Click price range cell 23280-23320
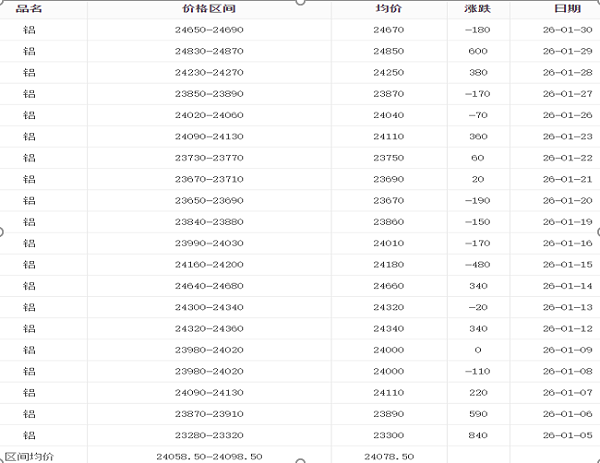 click(x=208, y=435)
